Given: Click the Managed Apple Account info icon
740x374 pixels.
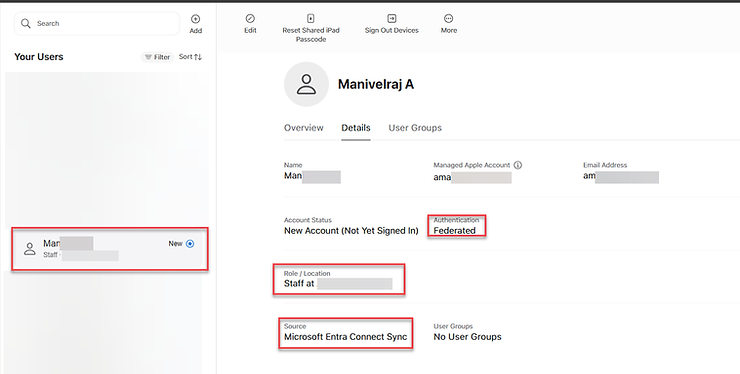Looking at the screenshot, I should tap(518, 165).
